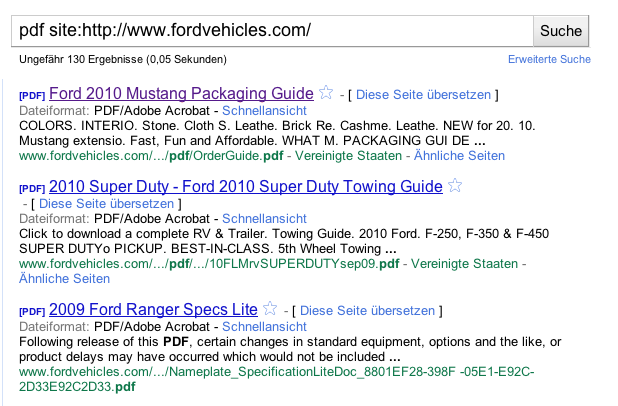Star the Ford 2010 Mustang Packaging Guide result
The width and height of the screenshot is (618, 406).
(326, 93)
